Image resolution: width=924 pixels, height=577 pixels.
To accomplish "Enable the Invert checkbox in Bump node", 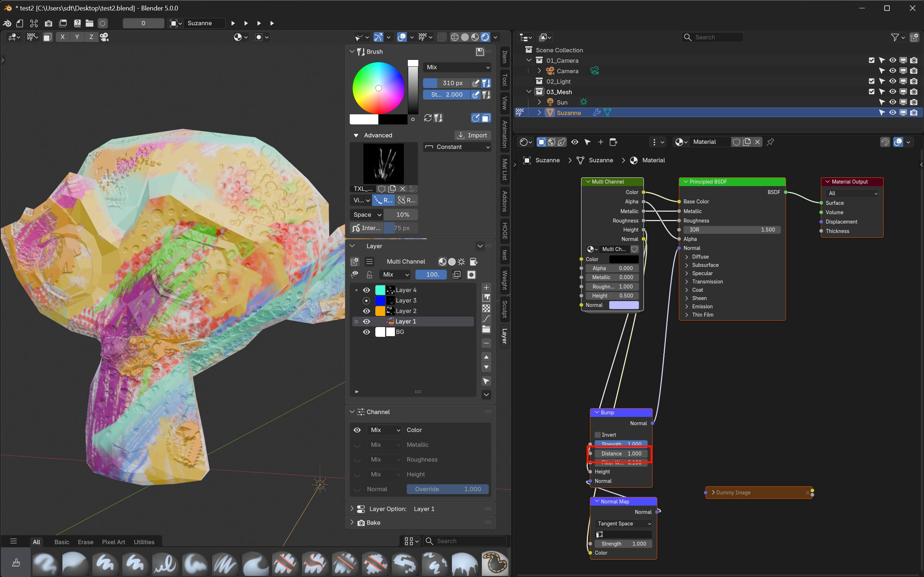I will tap(598, 435).
